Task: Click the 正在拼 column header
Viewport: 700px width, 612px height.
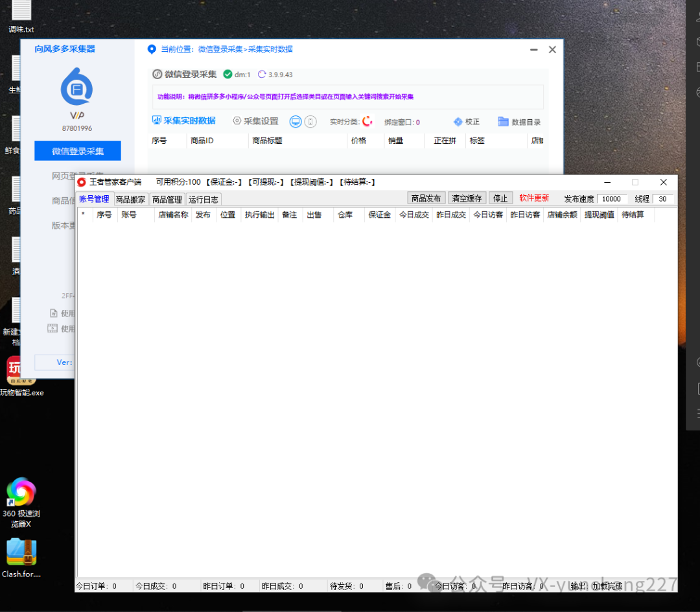Action: click(x=445, y=141)
